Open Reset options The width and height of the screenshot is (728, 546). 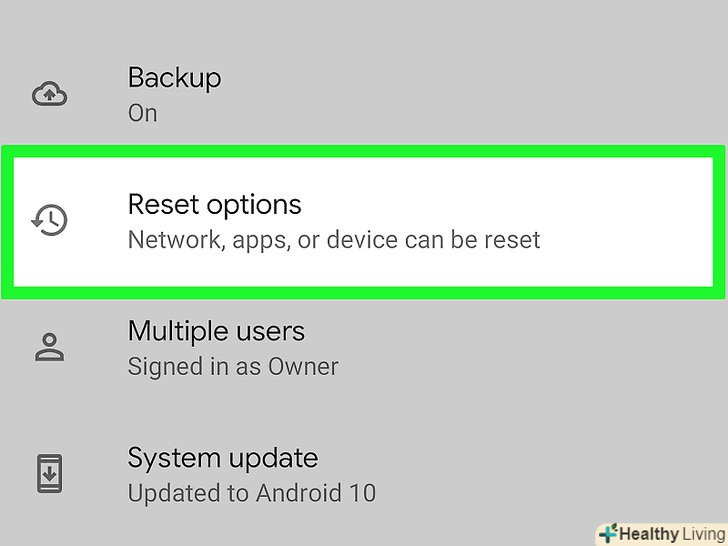[x=364, y=221]
